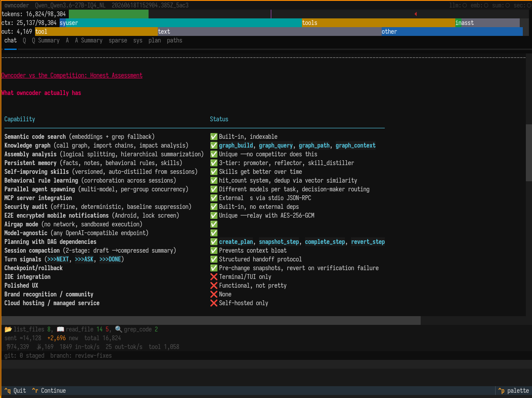Open the sys tab
This screenshot has width=532, height=398.
[138, 40]
